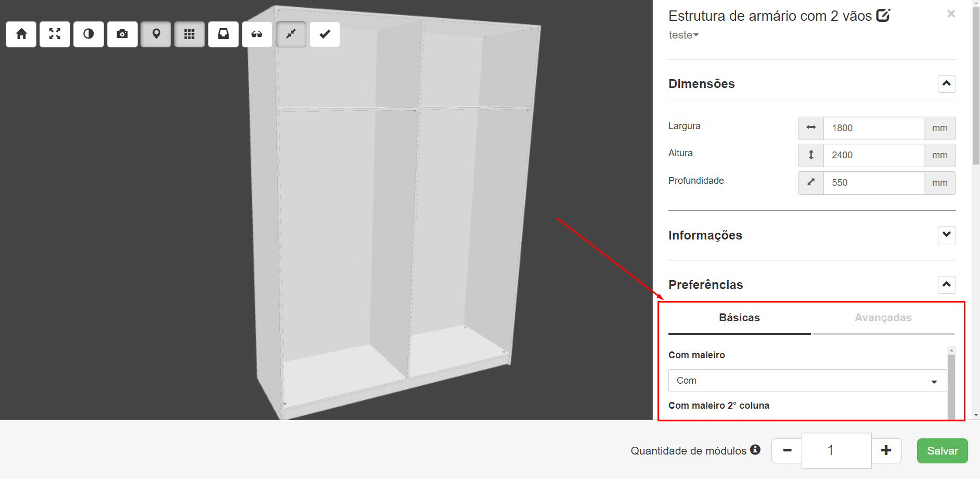Edit the Largura value 1800

click(x=874, y=128)
